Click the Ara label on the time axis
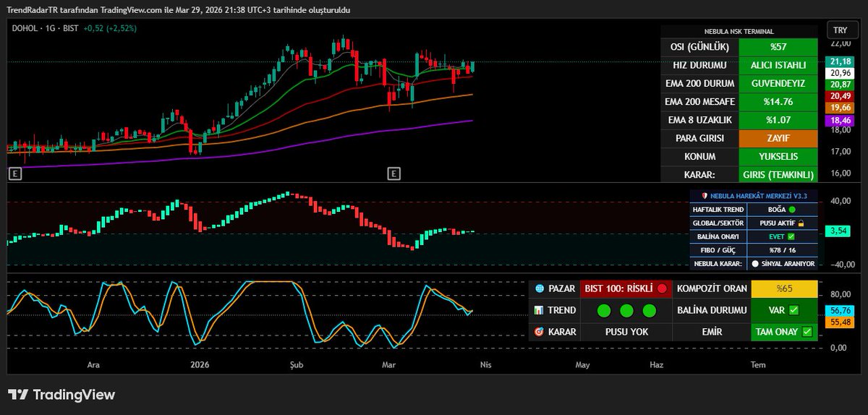Screen dimensions: 868x415 pyautogui.click(x=93, y=365)
